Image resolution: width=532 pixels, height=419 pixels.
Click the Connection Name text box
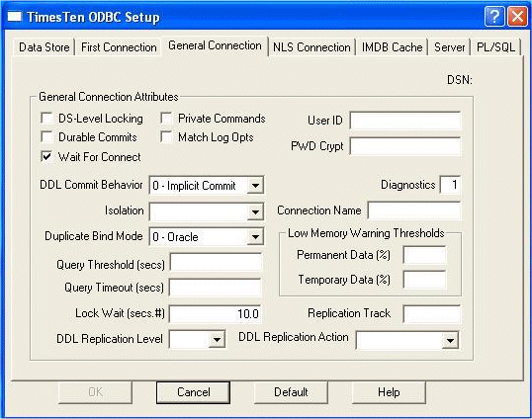(x=414, y=210)
